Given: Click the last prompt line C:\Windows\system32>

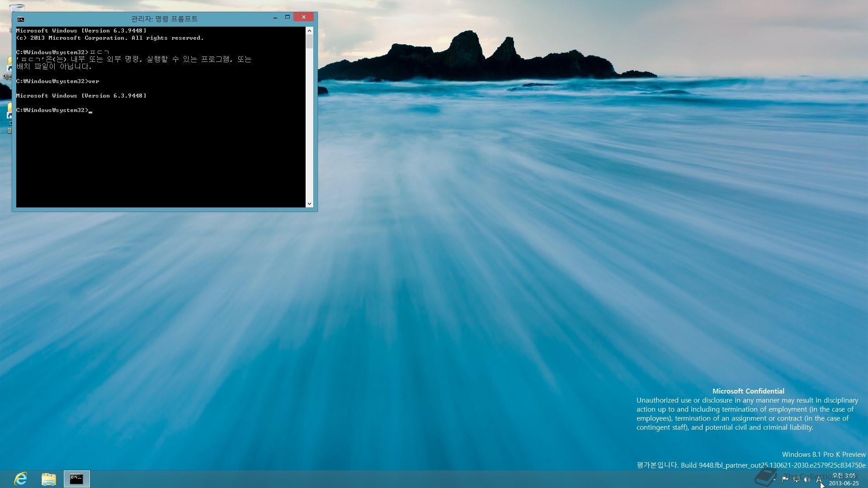Looking at the screenshot, I should 52,110.
